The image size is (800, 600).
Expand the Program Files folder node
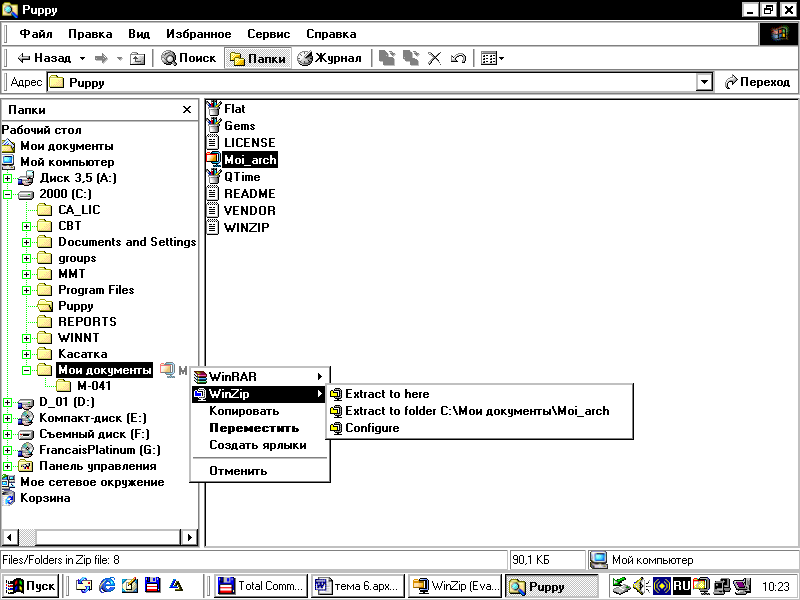[x=27, y=290]
